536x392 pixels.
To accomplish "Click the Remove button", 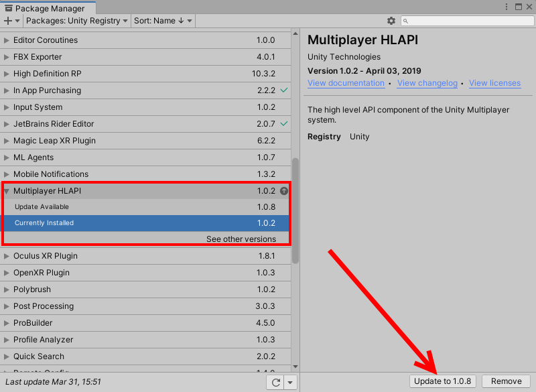I will pos(507,381).
